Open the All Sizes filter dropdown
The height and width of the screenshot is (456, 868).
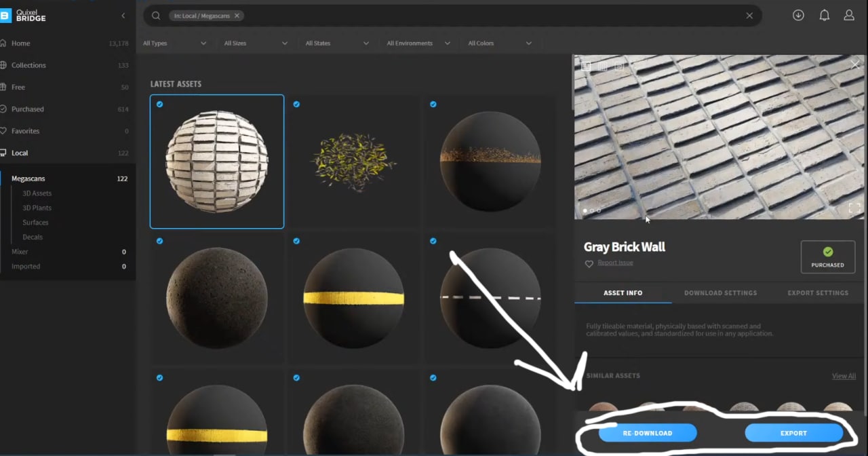(x=256, y=43)
